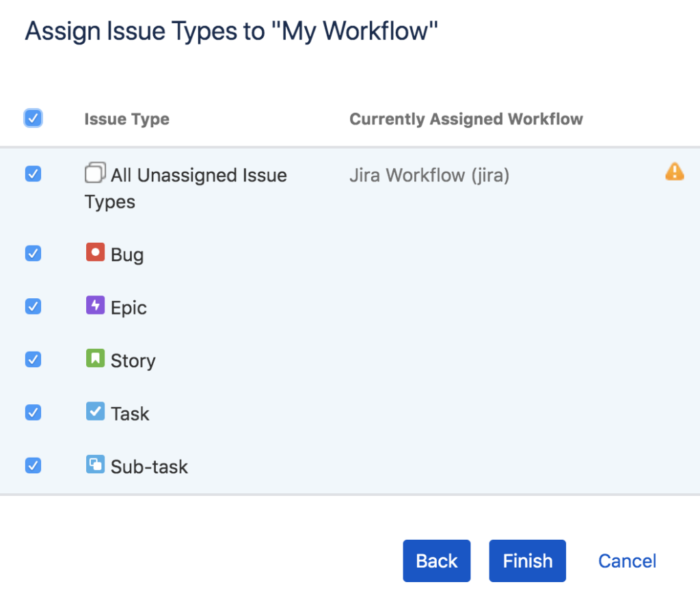Viewport: 700px width, 602px height.
Task: Uncheck the Bug issue type checkbox
Action: coord(33,253)
